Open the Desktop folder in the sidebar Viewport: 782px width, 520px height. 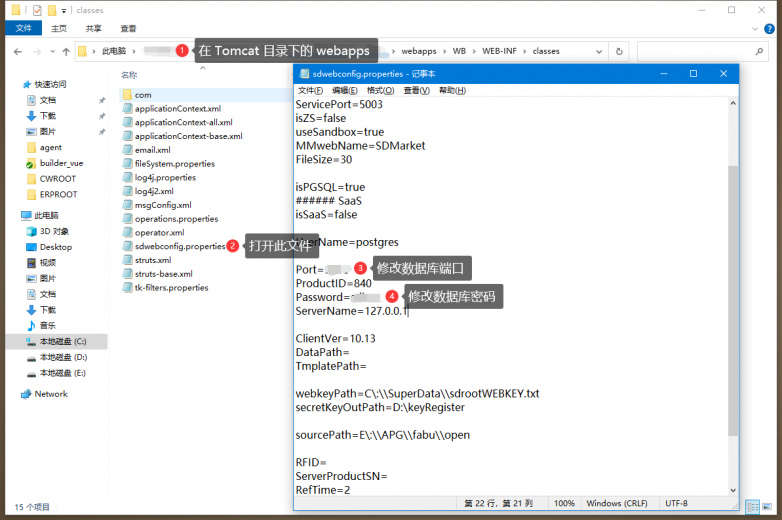click(x=55, y=247)
